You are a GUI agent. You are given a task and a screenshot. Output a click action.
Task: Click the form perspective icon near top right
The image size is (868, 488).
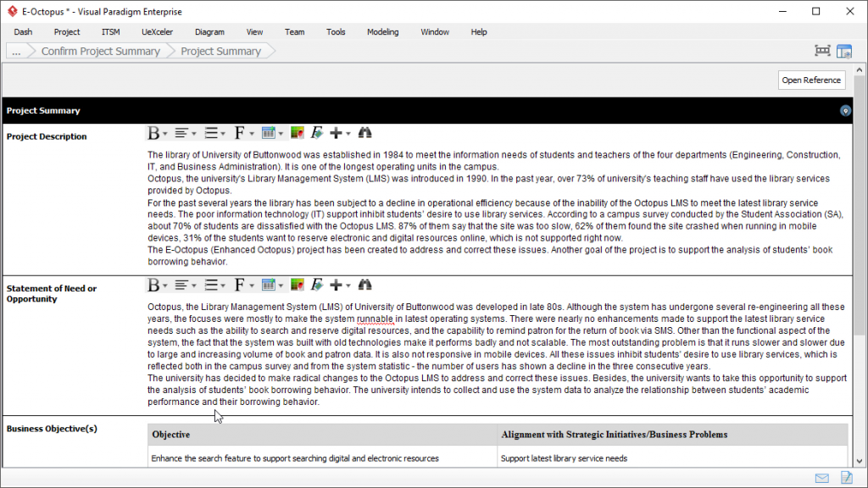click(844, 50)
